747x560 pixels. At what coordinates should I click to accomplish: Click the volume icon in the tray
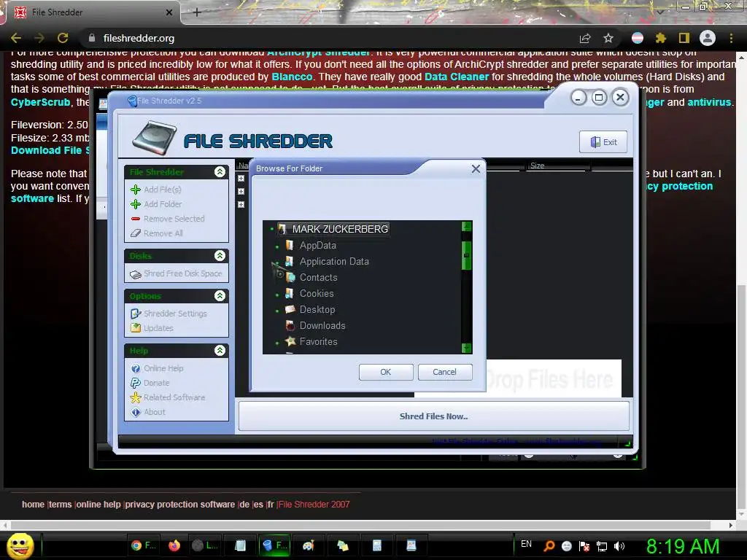click(x=619, y=546)
